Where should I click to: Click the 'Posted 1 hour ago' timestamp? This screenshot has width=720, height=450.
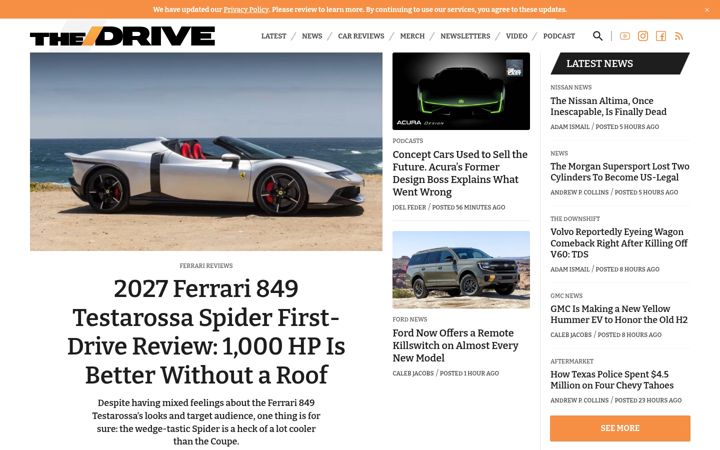click(x=469, y=373)
